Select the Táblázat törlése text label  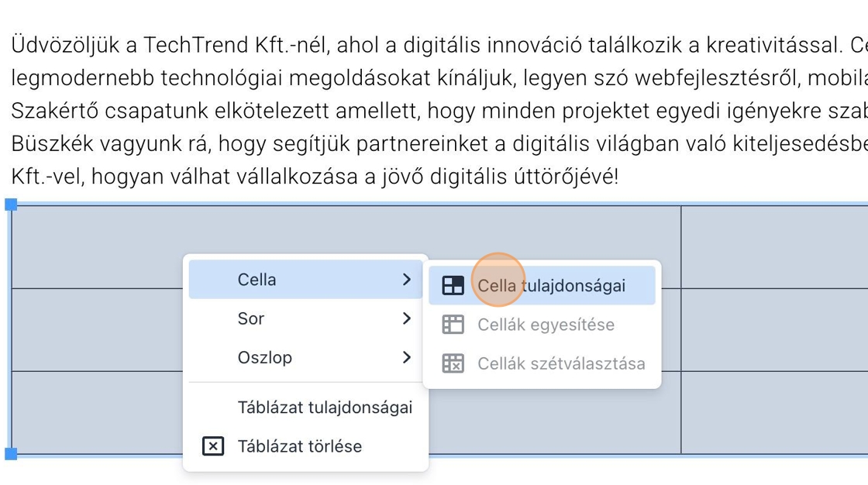point(300,446)
